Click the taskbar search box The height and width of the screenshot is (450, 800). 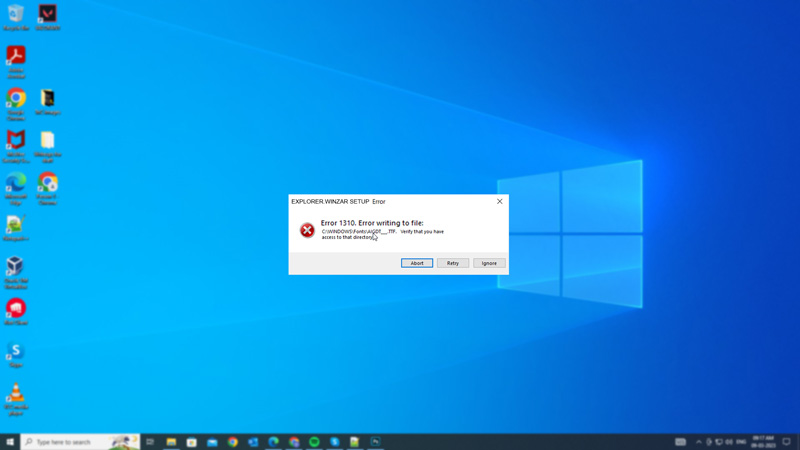(80, 442)
